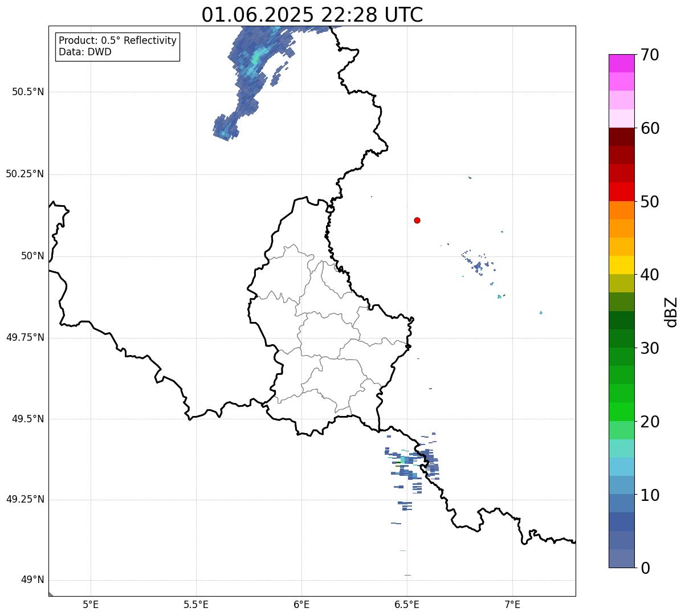Click the red station marker dot

(x=417, y=220)
